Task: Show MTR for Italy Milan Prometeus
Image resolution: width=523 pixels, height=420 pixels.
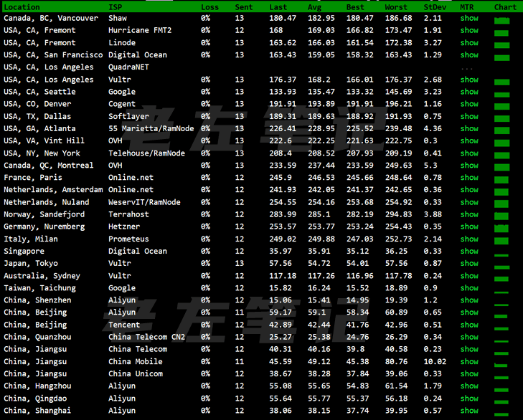Action: [x=469, y=239]
